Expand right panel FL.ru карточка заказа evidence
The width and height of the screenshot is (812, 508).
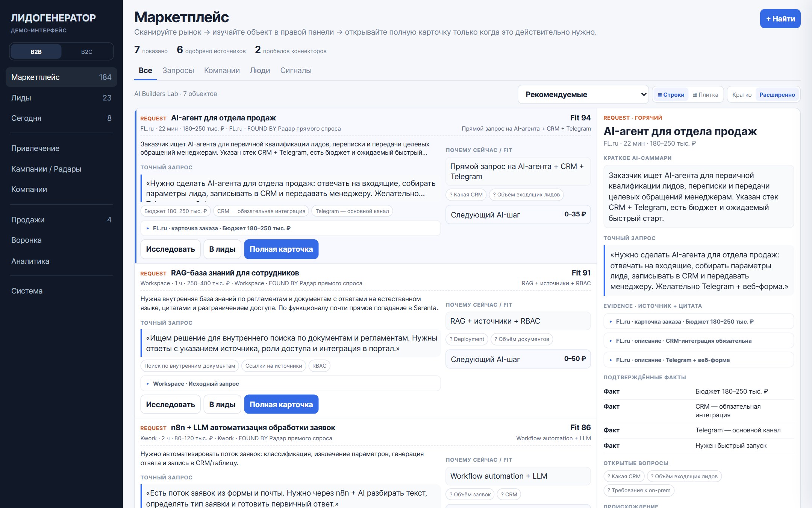tap(698, 322)
